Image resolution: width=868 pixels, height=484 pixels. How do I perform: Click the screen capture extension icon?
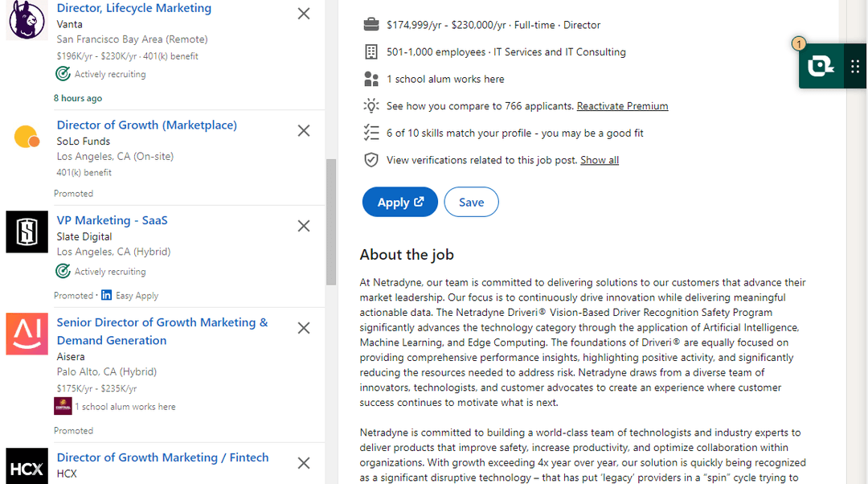click(x=820, y=66)
